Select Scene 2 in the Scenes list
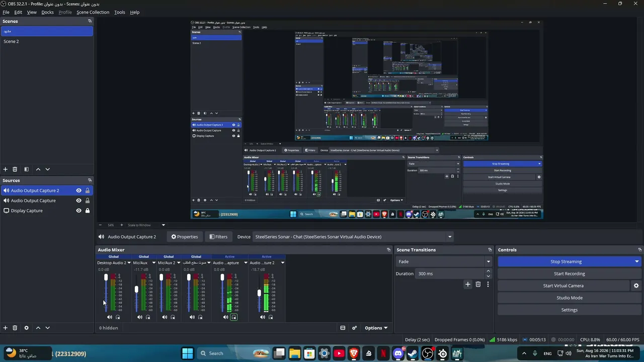 click(x=47, y=41)
